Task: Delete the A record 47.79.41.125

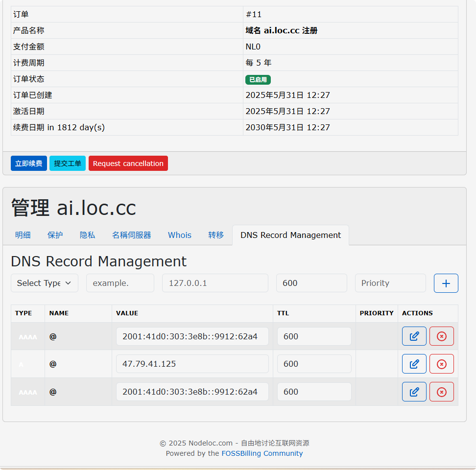Action: tap(441, 364)
